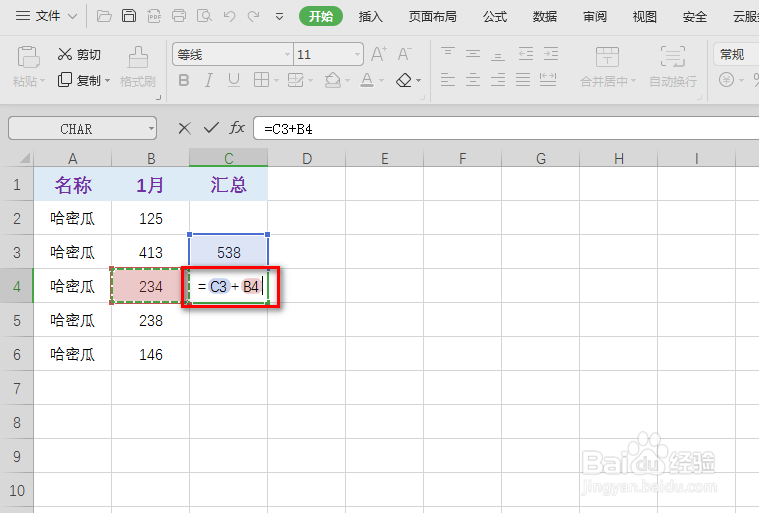Decrease indent in the cell
Viewport: 759px width, 513px height.
526,53
